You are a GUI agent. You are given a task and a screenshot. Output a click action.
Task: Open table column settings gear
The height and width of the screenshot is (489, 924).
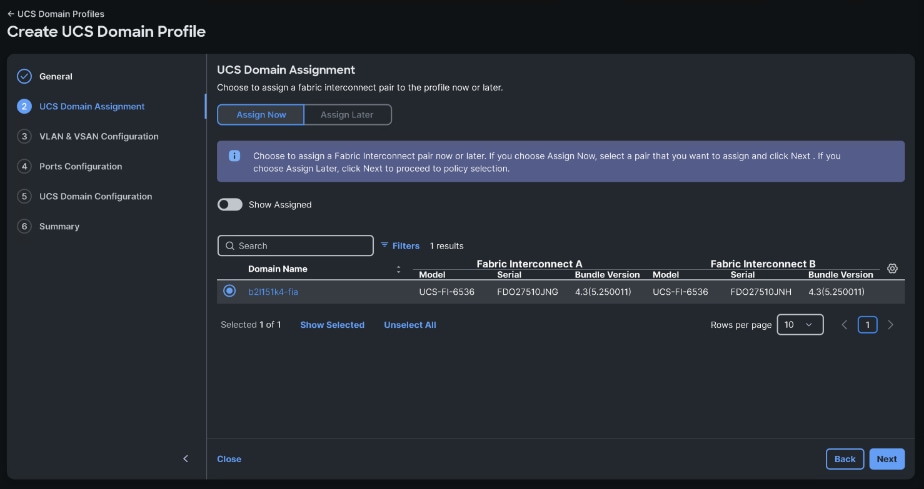click(892, 269)
